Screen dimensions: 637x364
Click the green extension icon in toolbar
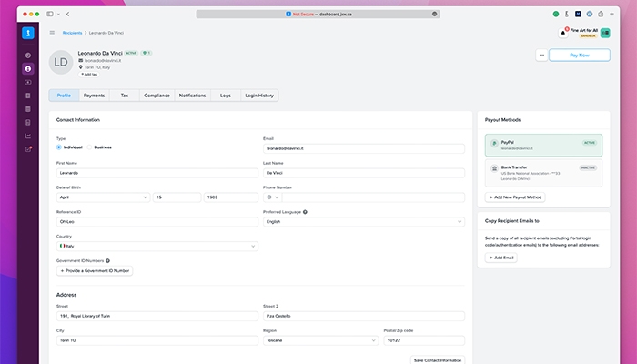(556, 14)
